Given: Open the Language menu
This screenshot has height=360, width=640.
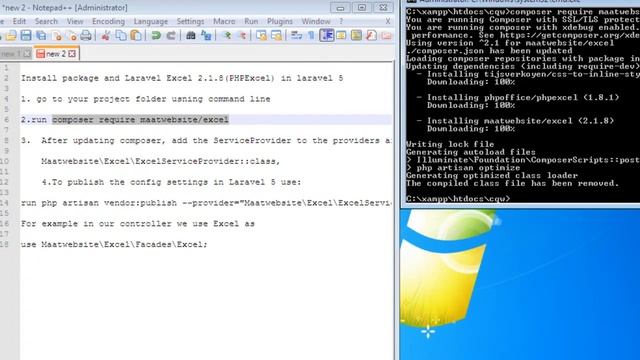Looking at the screenshot, I should coord(151,21).
